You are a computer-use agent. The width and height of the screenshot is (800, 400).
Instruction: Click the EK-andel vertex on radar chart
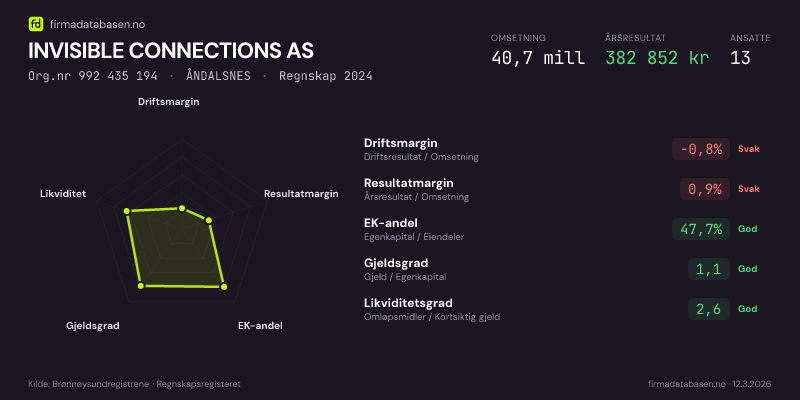tap(223, 287)
